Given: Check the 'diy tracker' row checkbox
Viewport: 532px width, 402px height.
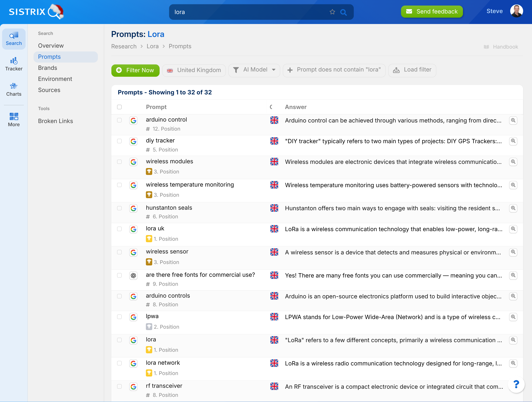Looking at the screenshot, I should tap(119, 141).
